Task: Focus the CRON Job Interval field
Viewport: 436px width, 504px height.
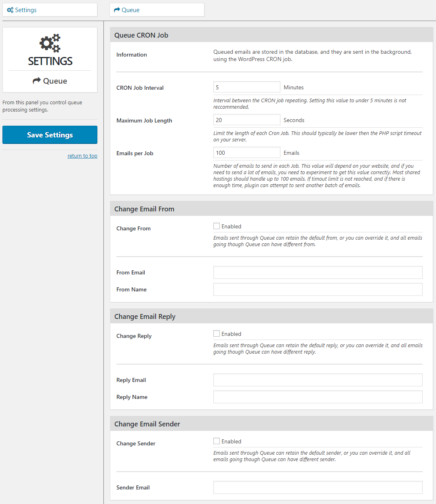Action: (246, 87)
